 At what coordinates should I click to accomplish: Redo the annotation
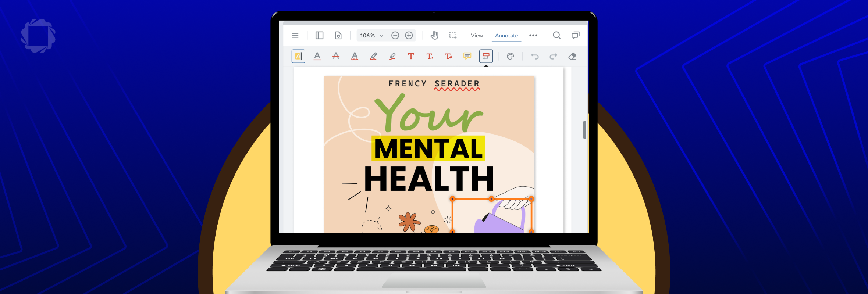coord(554,56)
